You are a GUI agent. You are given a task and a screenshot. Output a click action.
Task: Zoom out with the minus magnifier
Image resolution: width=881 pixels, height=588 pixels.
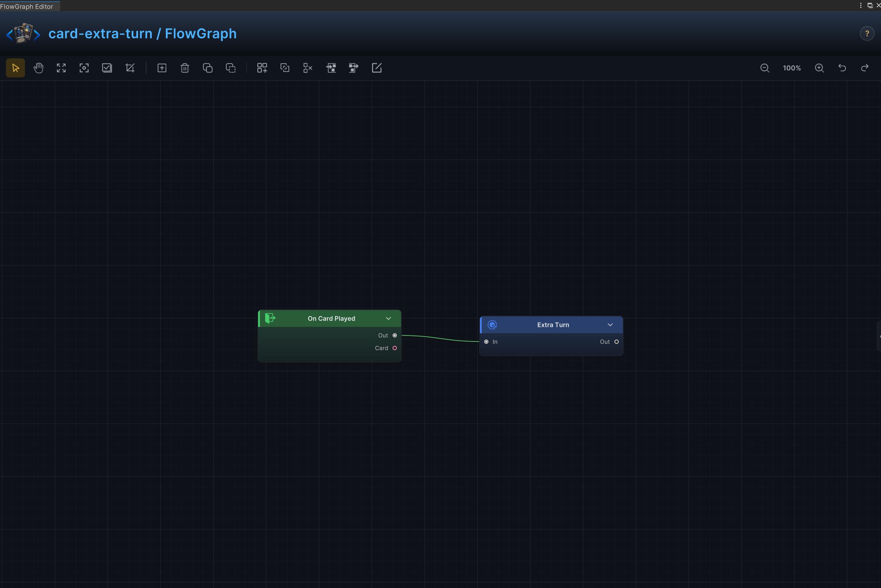765,68
